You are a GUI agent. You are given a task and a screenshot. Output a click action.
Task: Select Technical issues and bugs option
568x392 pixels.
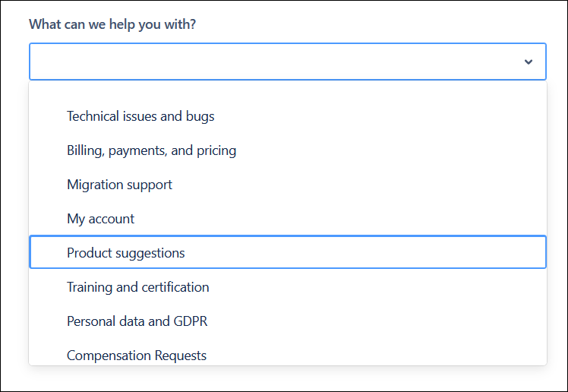pyautogui.click(x=140, y=116)
